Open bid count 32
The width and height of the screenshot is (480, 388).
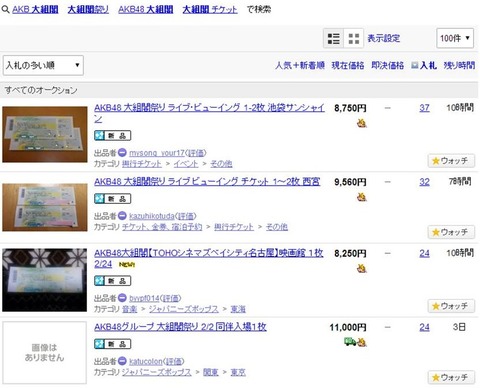tap(424, 182)
